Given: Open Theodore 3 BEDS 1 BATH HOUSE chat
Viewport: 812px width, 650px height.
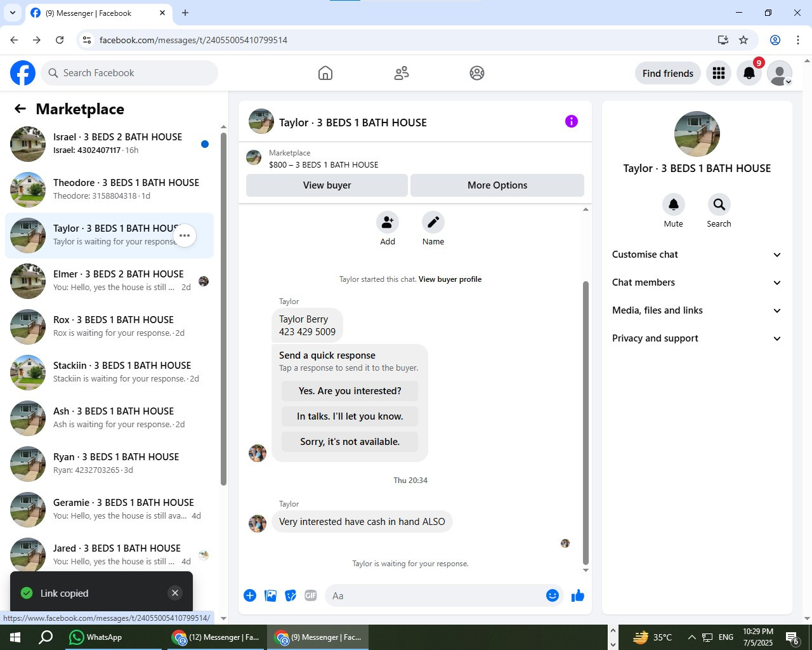Looking at the screenshot, I should coord(109,190).
